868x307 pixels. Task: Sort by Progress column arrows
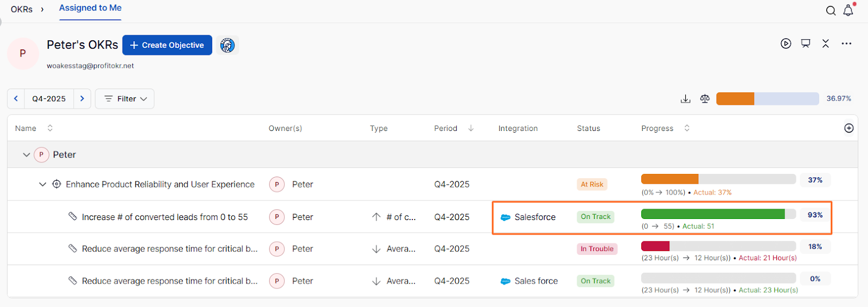(687, 128)
